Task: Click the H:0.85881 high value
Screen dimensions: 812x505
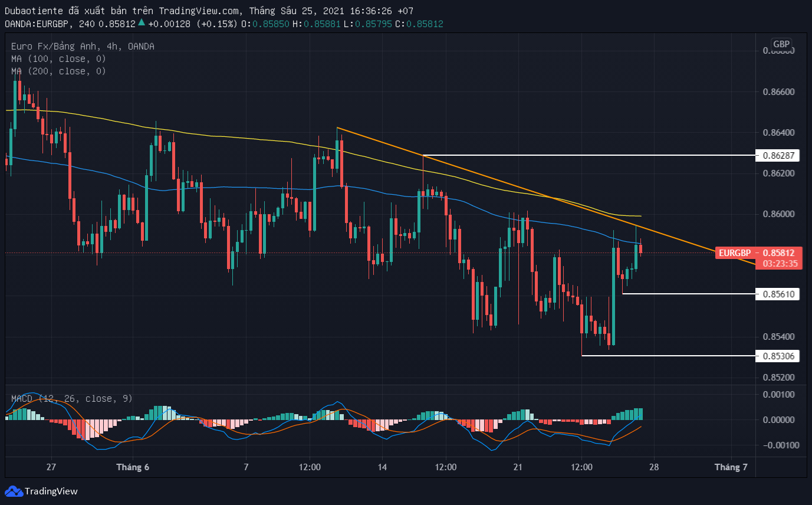Action: [x=317, y=24]
